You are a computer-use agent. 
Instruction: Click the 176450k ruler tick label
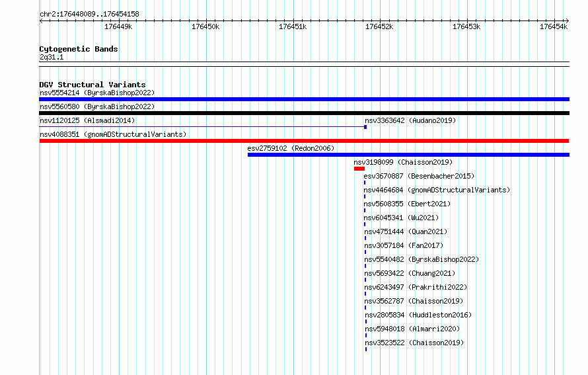tap(205, 26)
